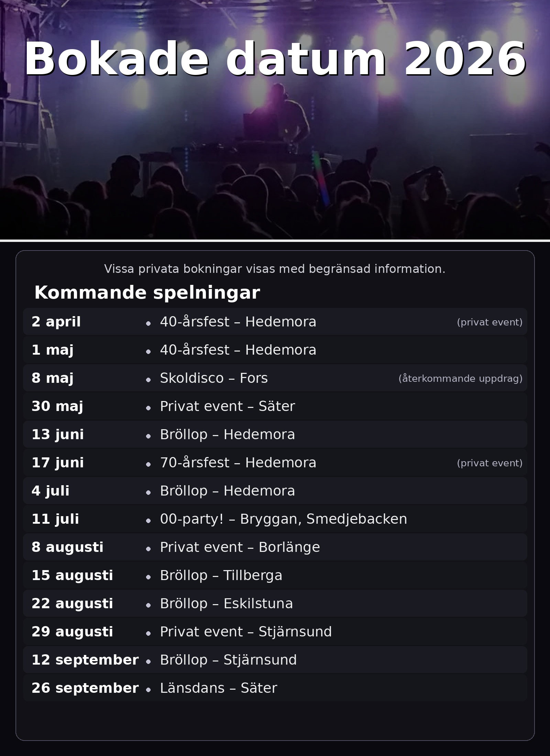Viewport: 550px width, 756px height.
Task: Click the Bröllop – Tillberga booking
Action: [x=221, y=576]
